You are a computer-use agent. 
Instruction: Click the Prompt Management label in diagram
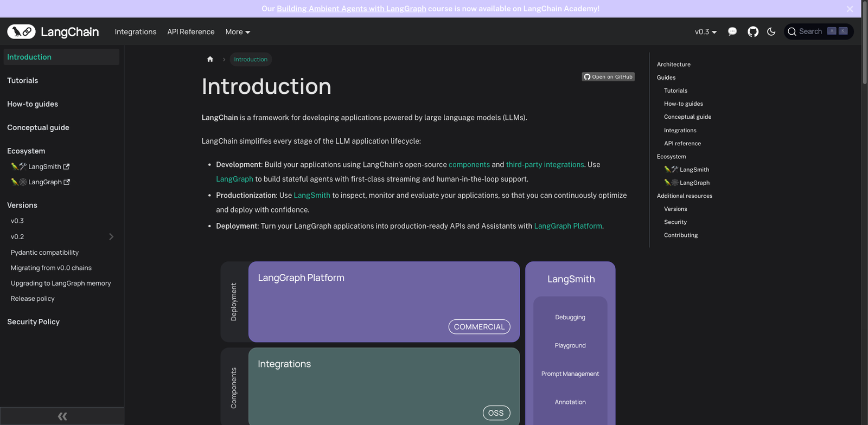pyautogui.click(x=570, y=374)
